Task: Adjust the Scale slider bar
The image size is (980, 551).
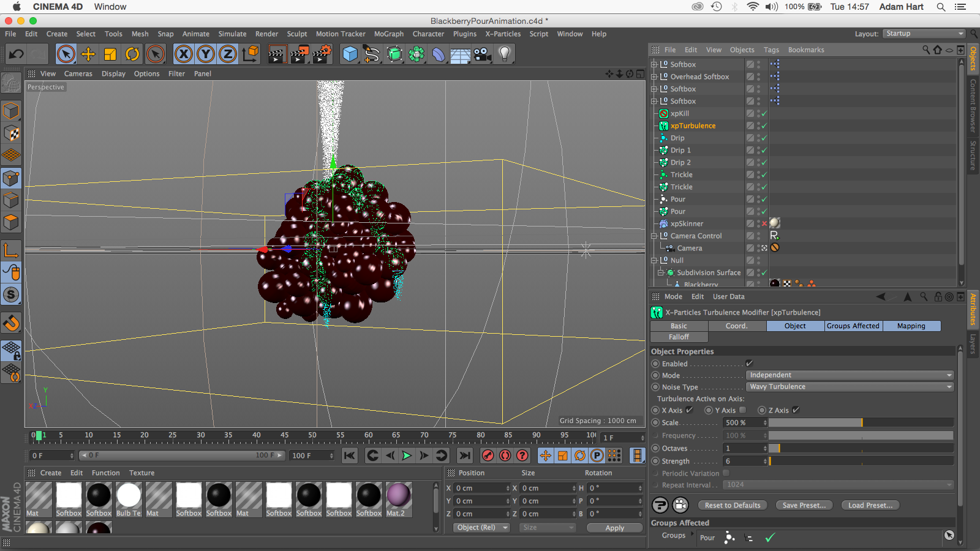Action: 861,422
